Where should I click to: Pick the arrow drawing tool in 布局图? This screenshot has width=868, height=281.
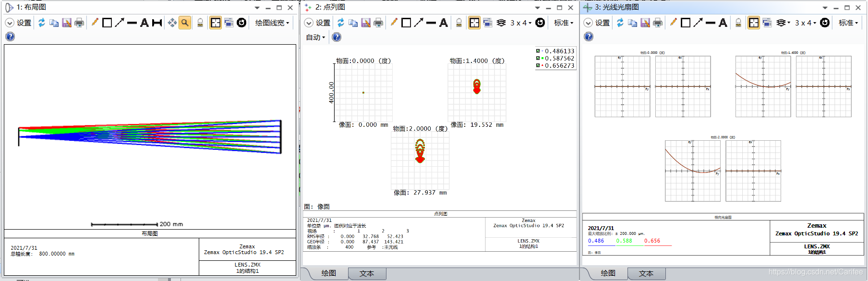(120, 23)
